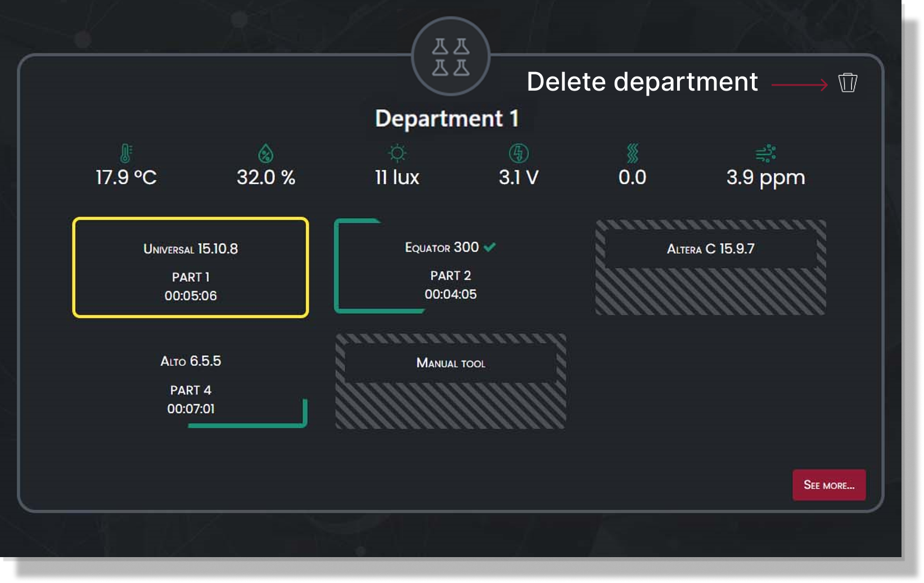Click the temperature thermometer icon
The height and width of the screenshot is (583, 924).
point(126,153)
